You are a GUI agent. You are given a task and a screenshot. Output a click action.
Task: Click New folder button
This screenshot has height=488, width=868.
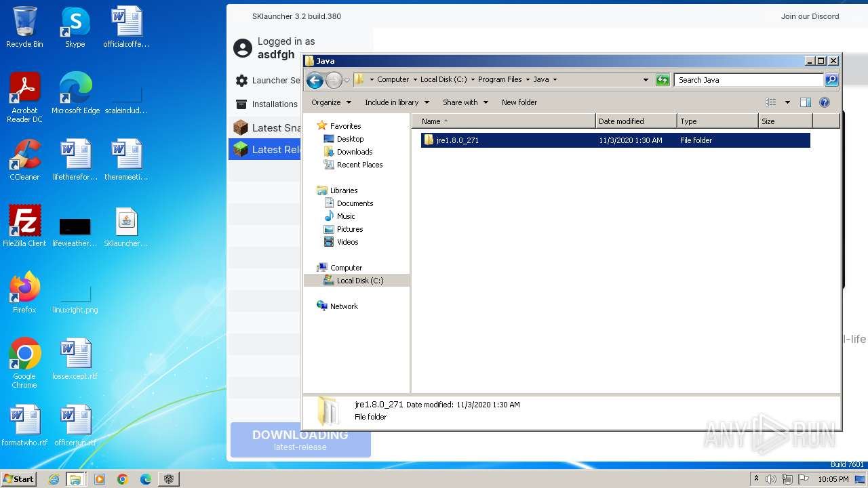(x=519, y=102)
